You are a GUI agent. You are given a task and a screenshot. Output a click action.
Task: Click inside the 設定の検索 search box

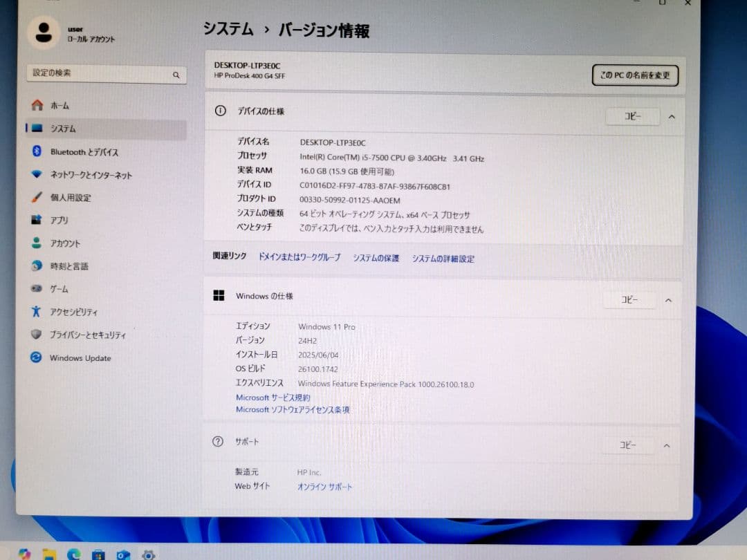pos(104,73)
